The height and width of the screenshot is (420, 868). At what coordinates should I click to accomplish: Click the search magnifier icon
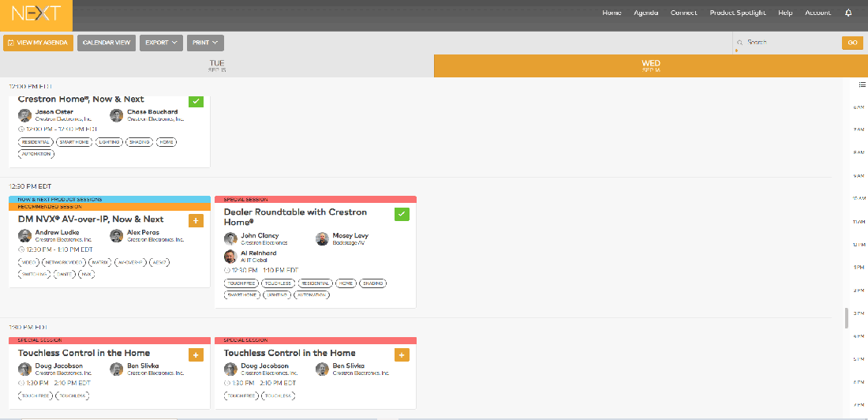(739, 43)
